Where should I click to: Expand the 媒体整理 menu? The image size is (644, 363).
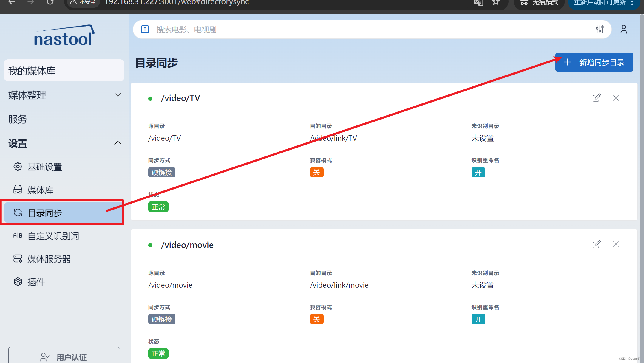pyautogui.click(x=64, y=95)
